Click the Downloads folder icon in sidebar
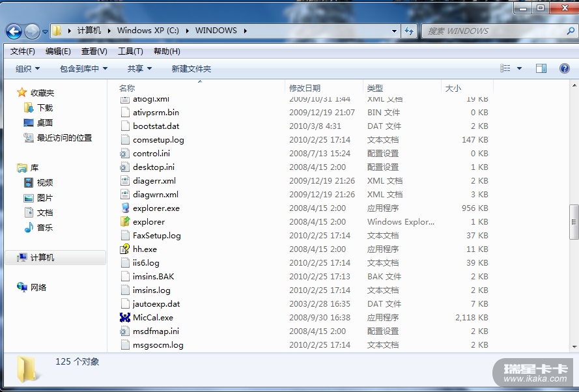The width and height of the screenshot is (579, 392). [x=29, y=108]
